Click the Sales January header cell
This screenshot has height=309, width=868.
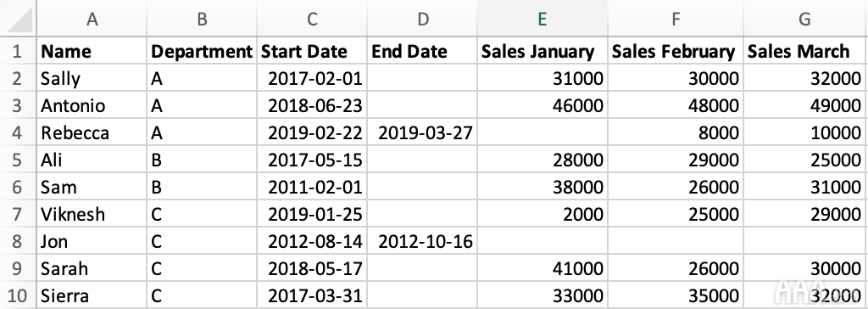click(x=542, y=51)
